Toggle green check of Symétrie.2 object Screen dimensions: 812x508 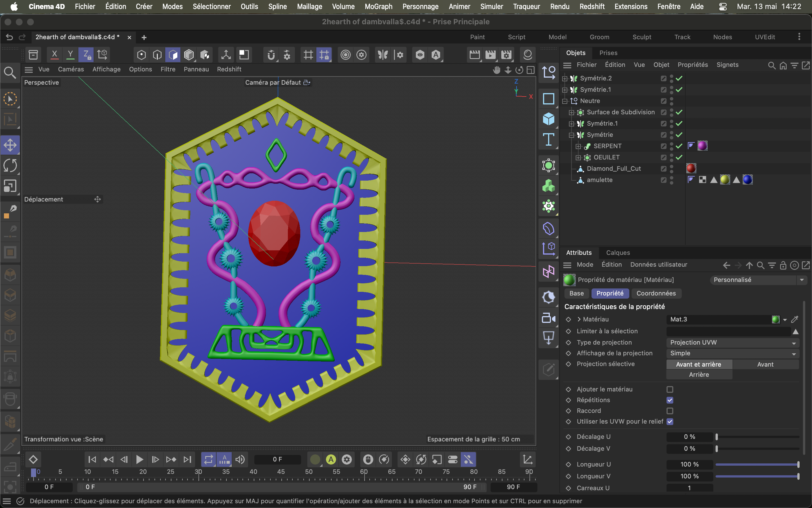pyautogui.click(x=679, y=78)
